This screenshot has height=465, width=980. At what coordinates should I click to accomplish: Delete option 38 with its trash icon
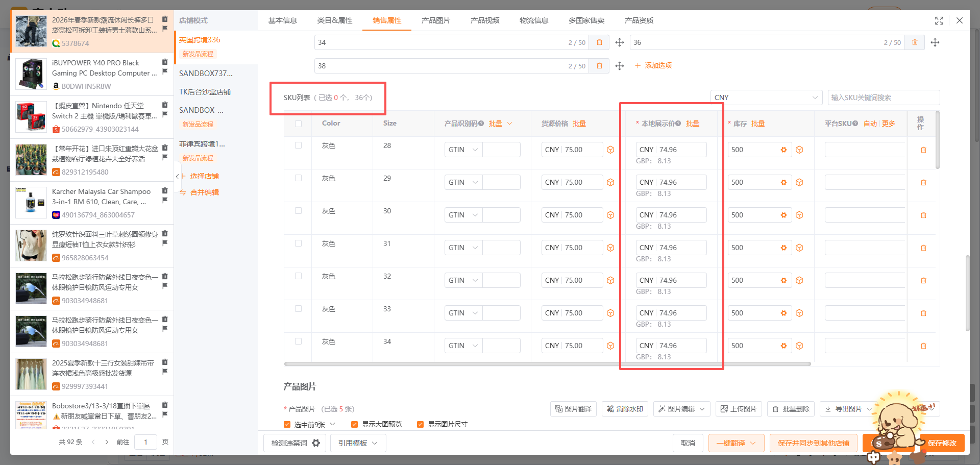point(599,66)
